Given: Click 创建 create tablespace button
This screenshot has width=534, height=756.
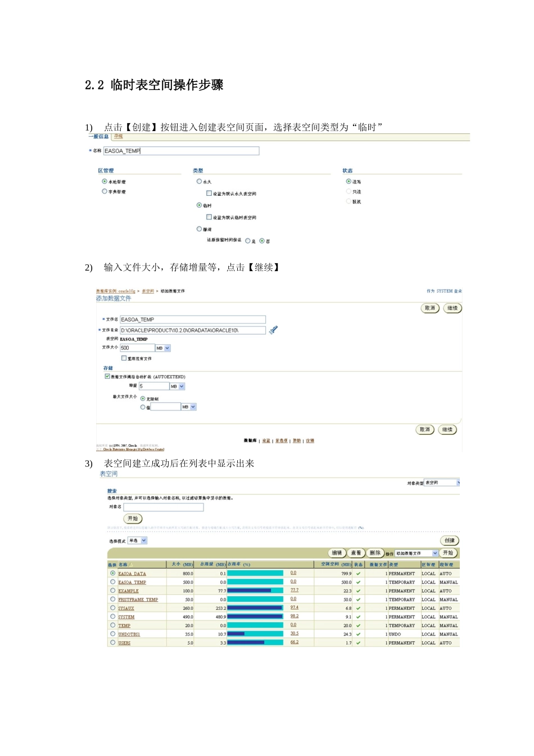Looking at the screenshot, I should point(450,541).
